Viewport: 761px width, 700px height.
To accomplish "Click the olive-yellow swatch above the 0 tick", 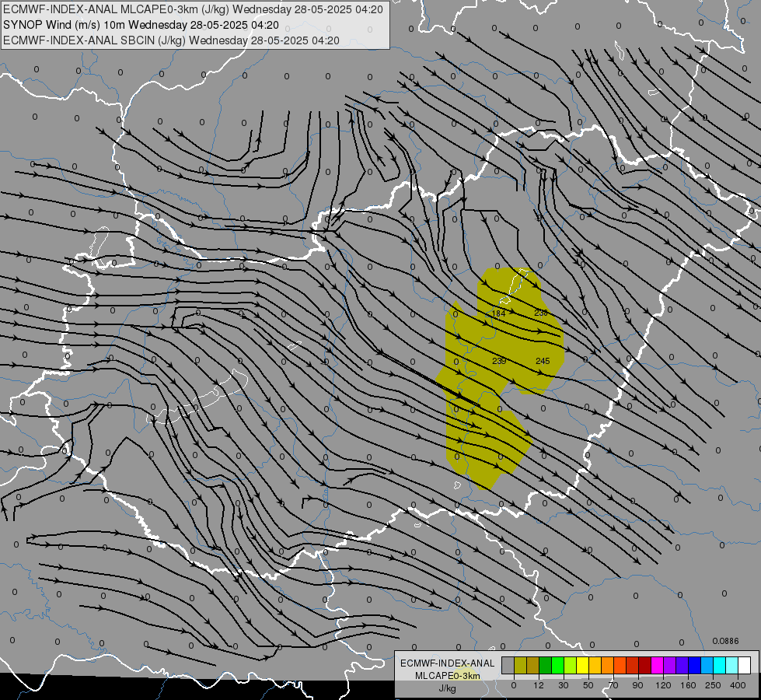I will point(520,665).
